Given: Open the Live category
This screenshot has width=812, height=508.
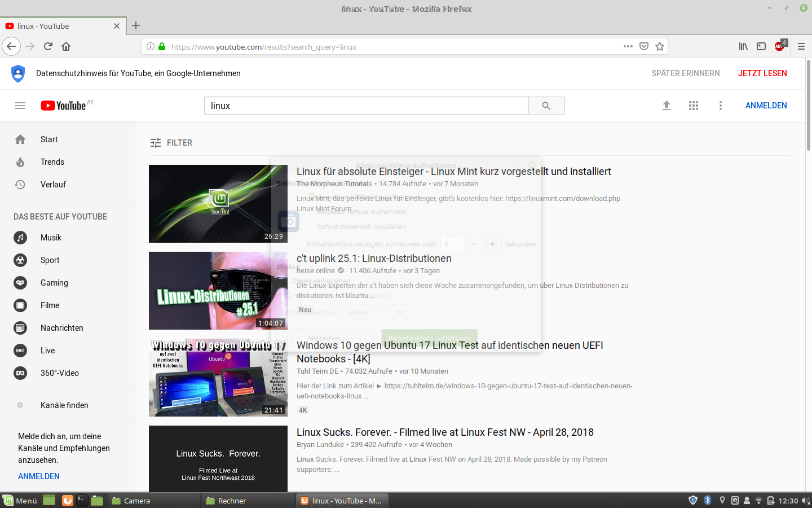Looking at the screenshot, I should [x=68, y=351].
